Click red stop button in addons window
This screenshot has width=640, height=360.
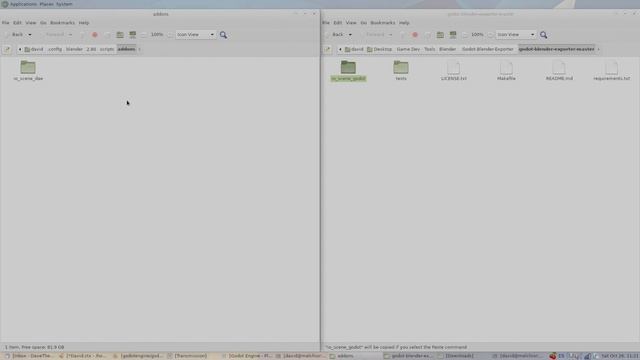pos(95,35)
